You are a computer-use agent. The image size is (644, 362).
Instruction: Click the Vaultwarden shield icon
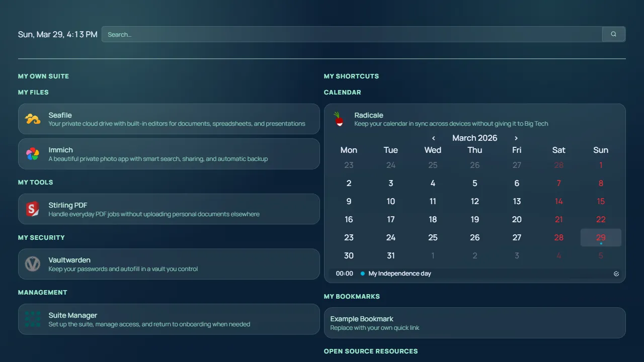32,264
